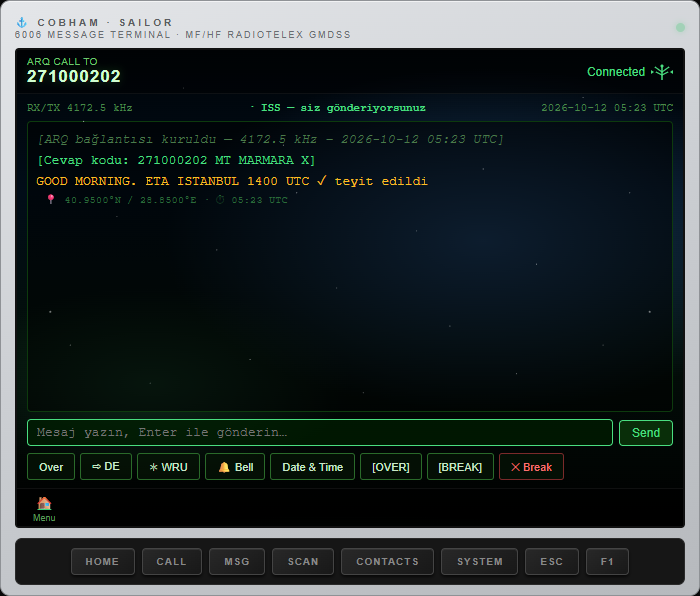The height and width of the screenshot is (596, 700).
Task: Click the Cevap kodu answerback line
Action: point(176,160)
